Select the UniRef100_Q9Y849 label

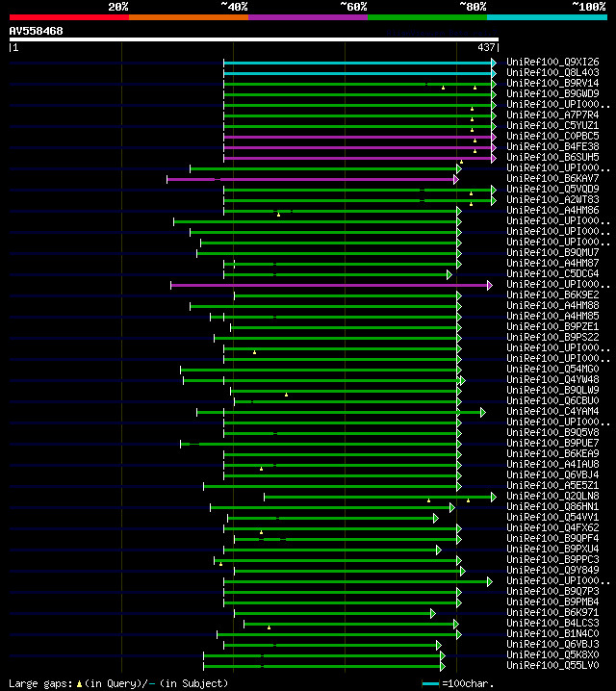coord(552,570)
